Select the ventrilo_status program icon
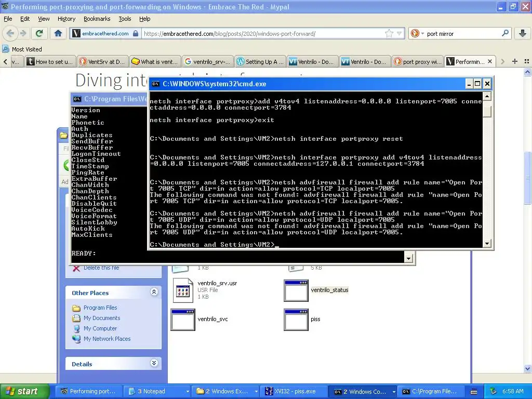Screen dimensions: 532x399 pos(296,290)
